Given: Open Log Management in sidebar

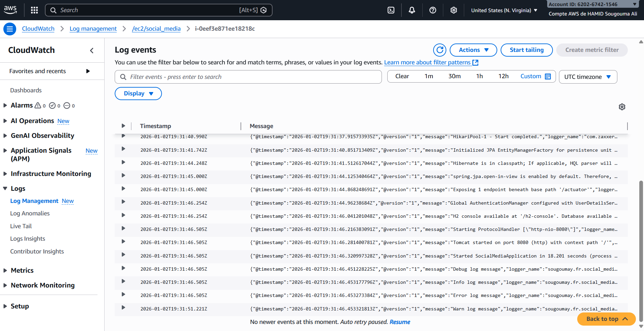Looking at the screenshot, I should (34, 201).
